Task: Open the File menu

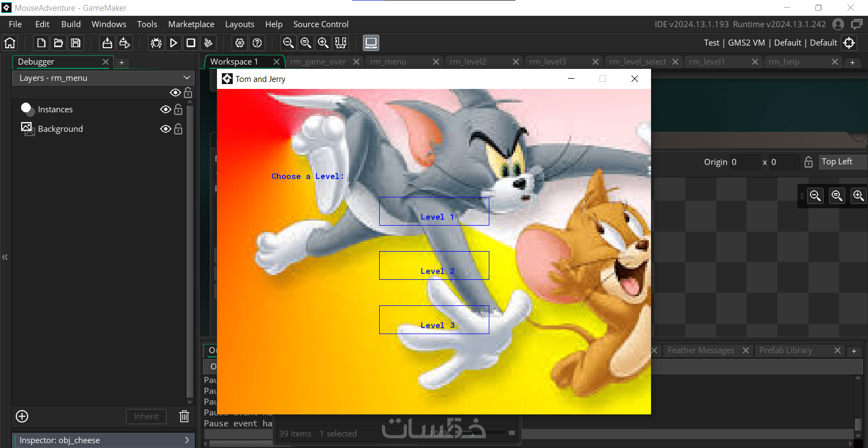Action: click(x=15, y=24)
